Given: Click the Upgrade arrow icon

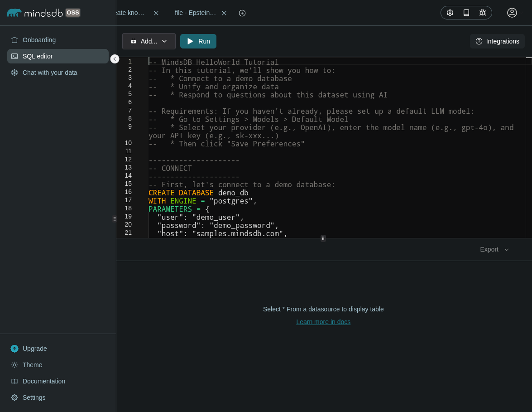Looking at the screenshot, I should tap(14, 349).
